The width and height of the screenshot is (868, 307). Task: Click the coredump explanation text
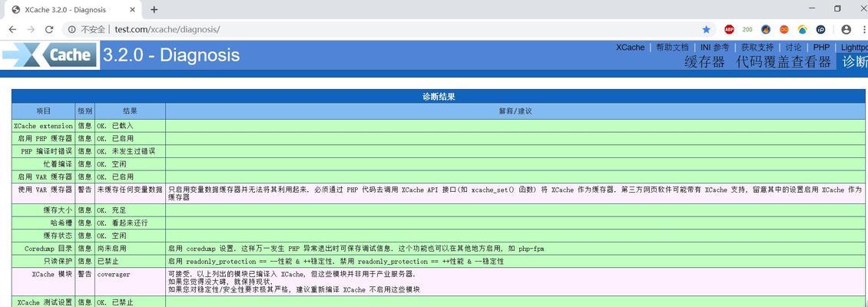356,249
